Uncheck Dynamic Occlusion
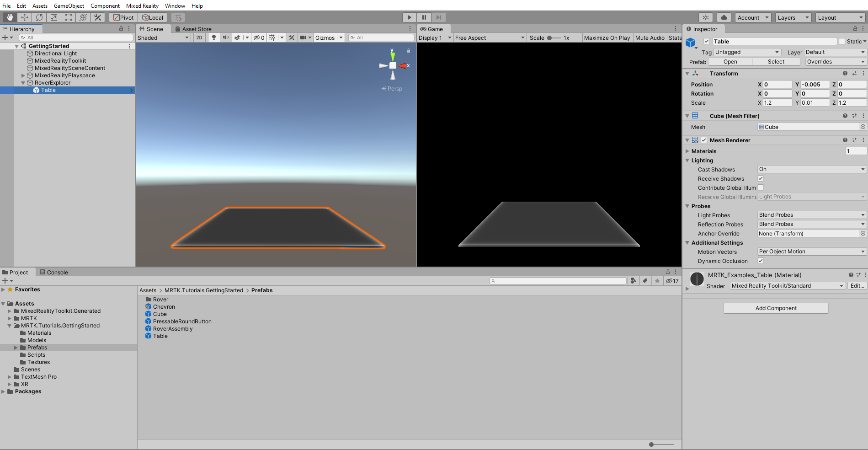The image size is (868, 450). [761, 261]
